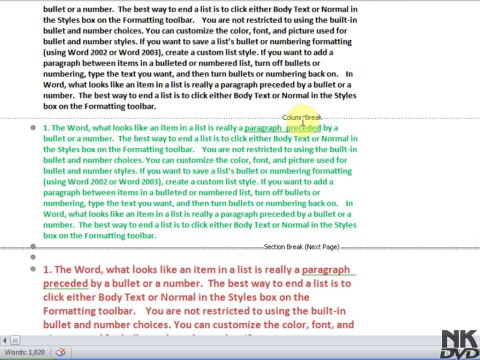This screenshot has width=480, height=360.
Task: Click the underlined word 'paragraph' in green text
Action: click(263, 128)
